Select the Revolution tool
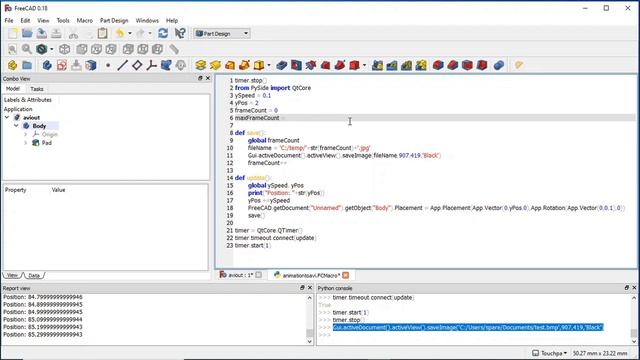This screenshot has width=640, height=360. coord(215,65)
